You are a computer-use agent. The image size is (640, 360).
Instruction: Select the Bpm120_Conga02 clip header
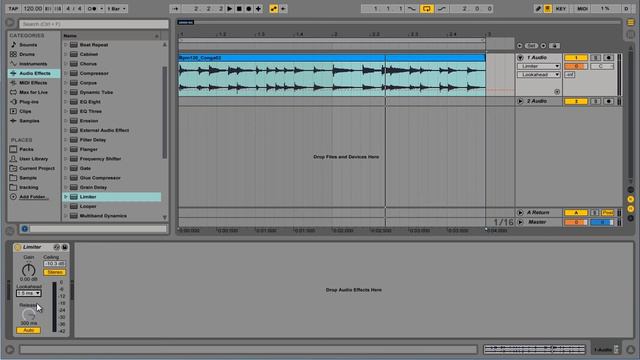click(x=331, y=58)
